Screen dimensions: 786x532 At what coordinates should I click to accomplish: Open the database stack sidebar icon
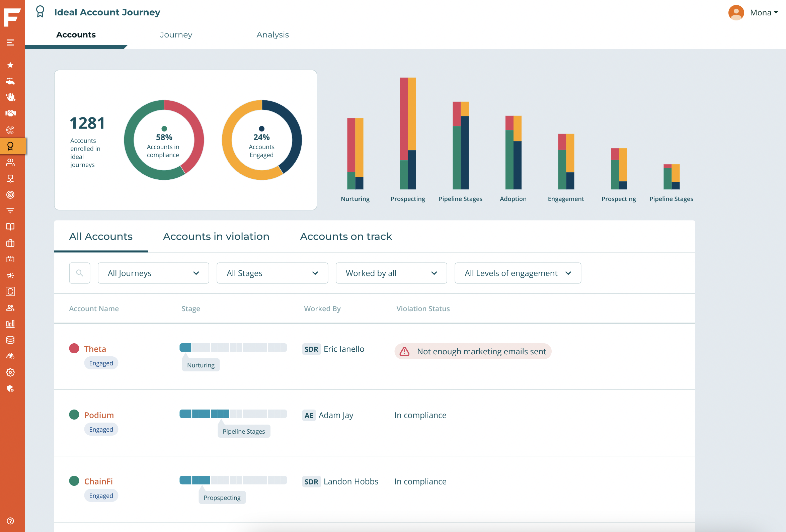[x=10, y=340]
